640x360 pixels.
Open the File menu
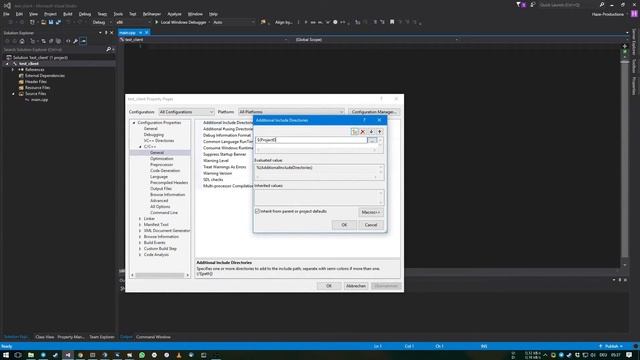pyautogui.click(x=6, y=14)
